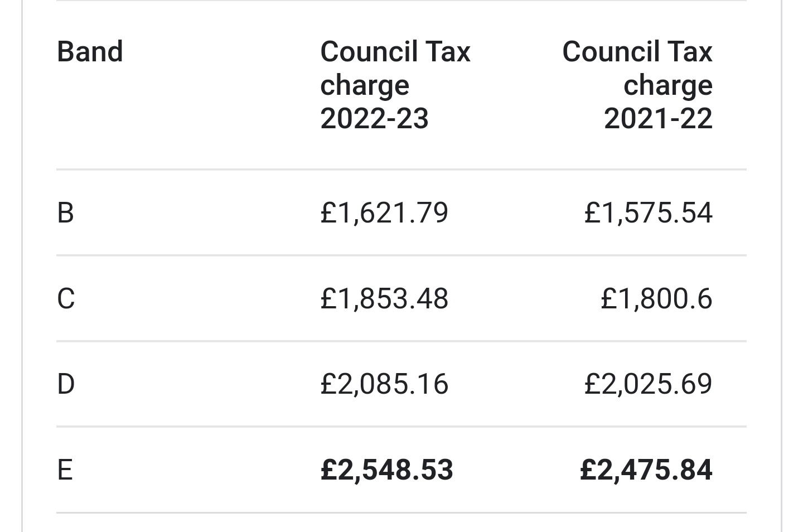Select the Council Tax charge 2021-22 header
Screen dimensions: 803x532
point(637,85)
